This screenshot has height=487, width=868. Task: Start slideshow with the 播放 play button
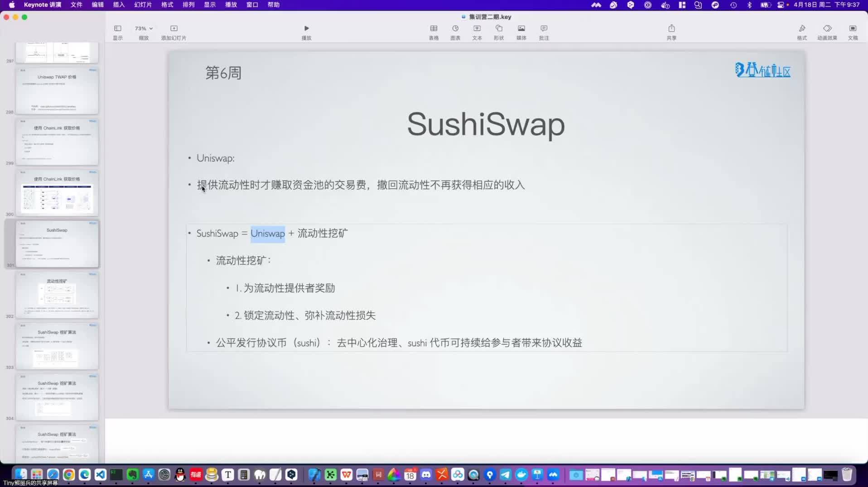pos(306,32)
